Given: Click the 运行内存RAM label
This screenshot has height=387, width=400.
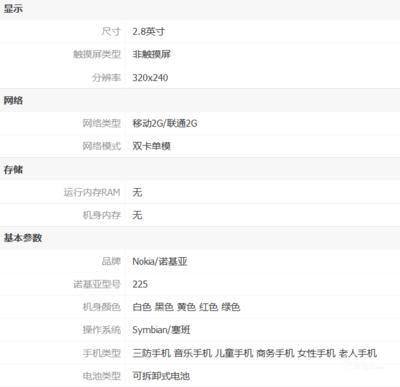Looking at the screenshot, I should click(92, 192).
